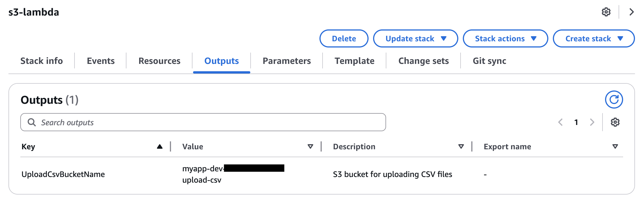
Task: Focus the Search outputs field
Action: [x=203, y=122]
